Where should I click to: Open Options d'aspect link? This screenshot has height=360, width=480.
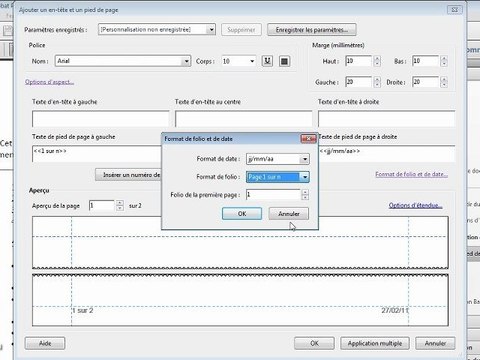pyautogui.click(x=49, y=82)
